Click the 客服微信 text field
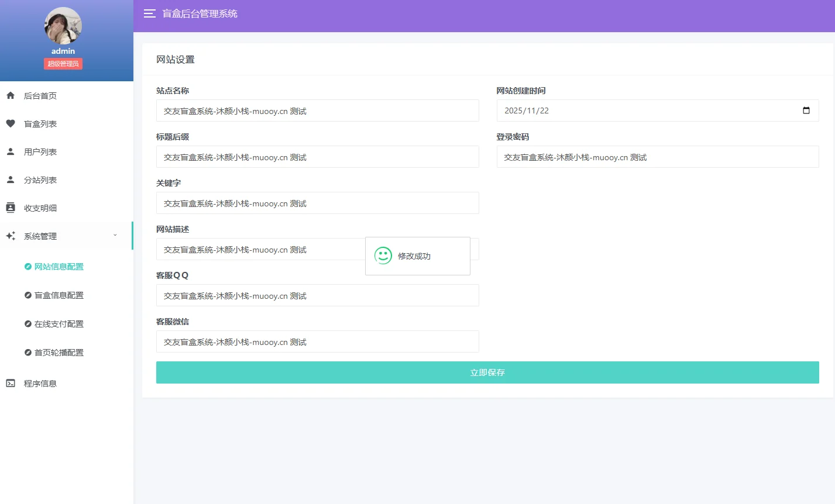The image size is (835, 504). tap(317, 341)
